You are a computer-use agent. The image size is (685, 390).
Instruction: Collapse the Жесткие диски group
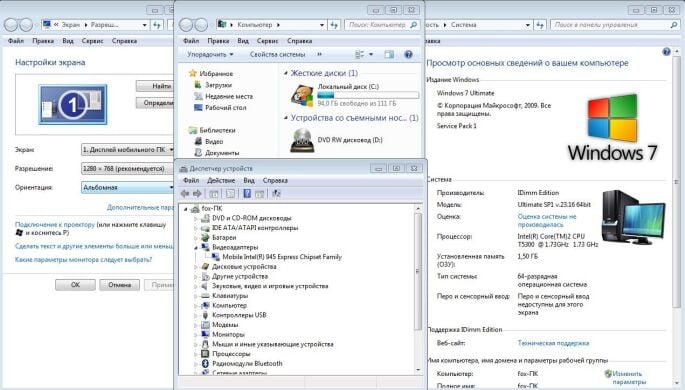pyautogui.click(x=286, y=73)
